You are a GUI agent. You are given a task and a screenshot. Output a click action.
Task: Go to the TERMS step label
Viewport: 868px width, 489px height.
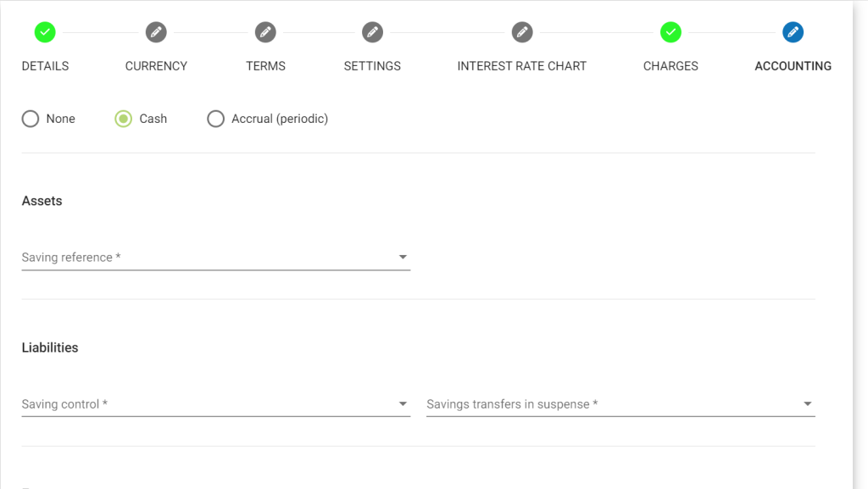(x=265, y=66)
